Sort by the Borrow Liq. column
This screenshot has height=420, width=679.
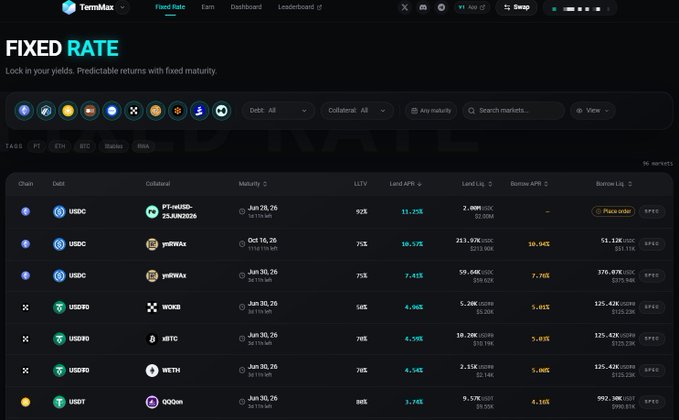pyautogui.click(x=614, y=184)
